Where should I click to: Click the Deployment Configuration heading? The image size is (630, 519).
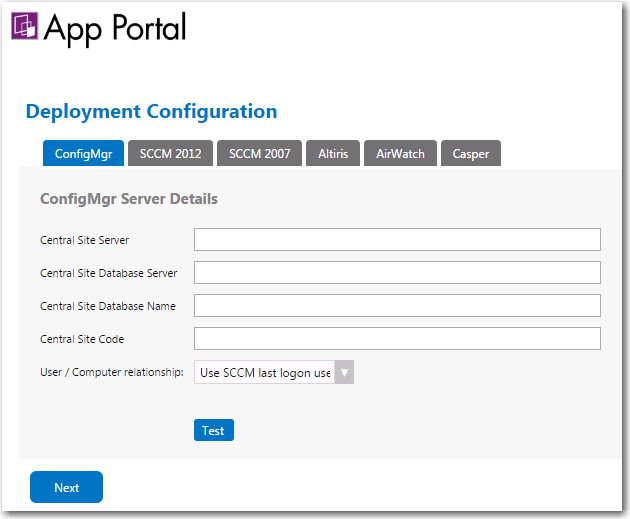click(151, 112)
